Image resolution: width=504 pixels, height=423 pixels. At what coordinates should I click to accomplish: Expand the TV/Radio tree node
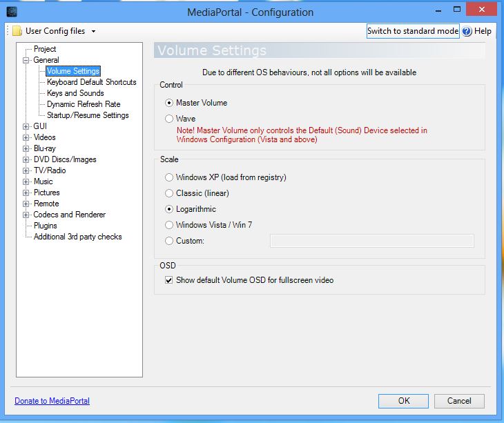[26, 170]
